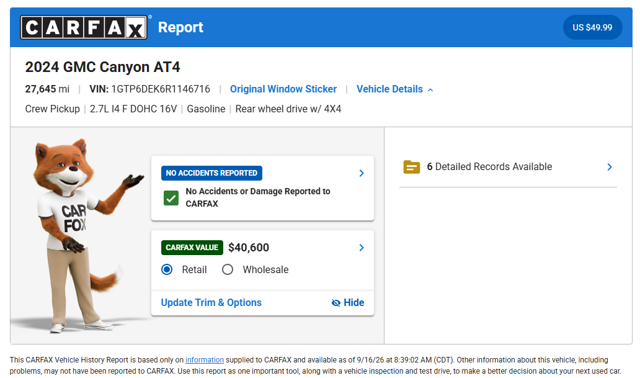
Task: Click the Update Trim & Options link
Action: point(211,302)
